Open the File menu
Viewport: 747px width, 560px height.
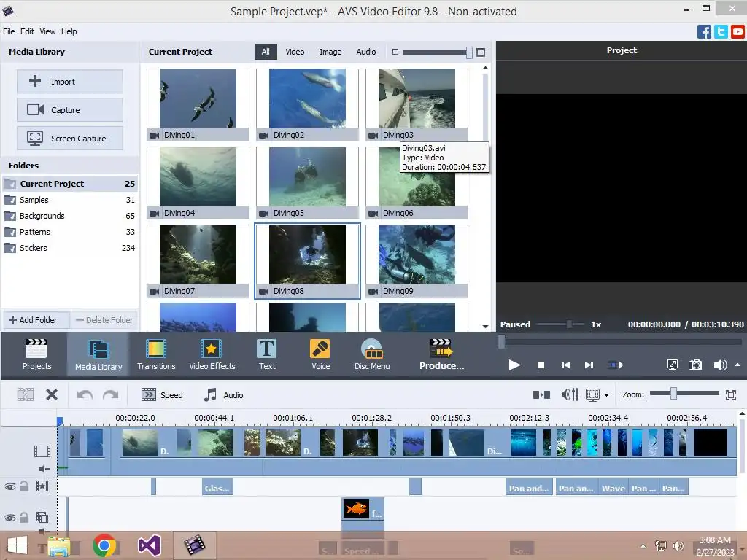[9, 31]
